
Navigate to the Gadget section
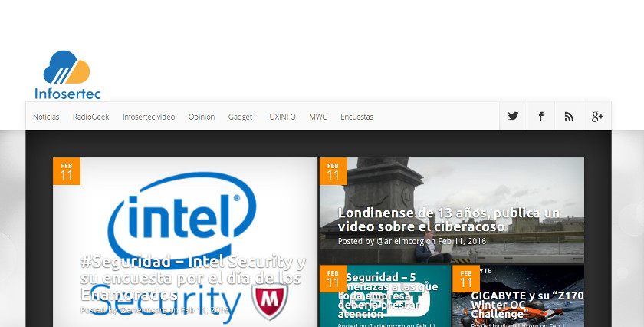click(x=240, y=117)
